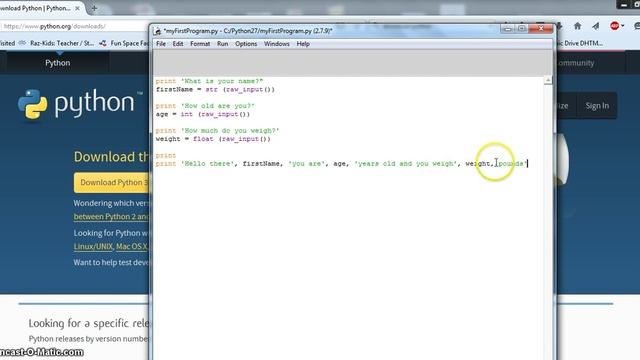Click the weight = float (raw_input()) line
This screenshot has width=640, height=360.
click(x=213, y=139)
